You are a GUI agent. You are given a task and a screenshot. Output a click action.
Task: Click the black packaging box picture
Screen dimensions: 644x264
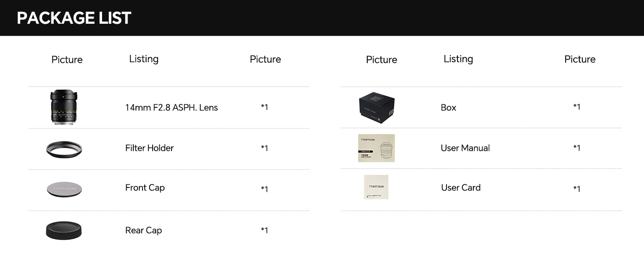tap(377, 107)
